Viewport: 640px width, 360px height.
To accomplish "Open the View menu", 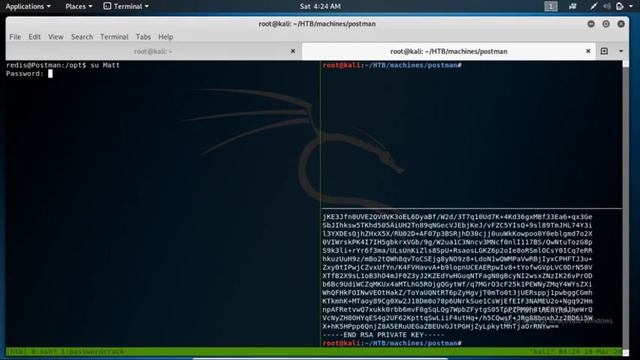I will [56, 37].
